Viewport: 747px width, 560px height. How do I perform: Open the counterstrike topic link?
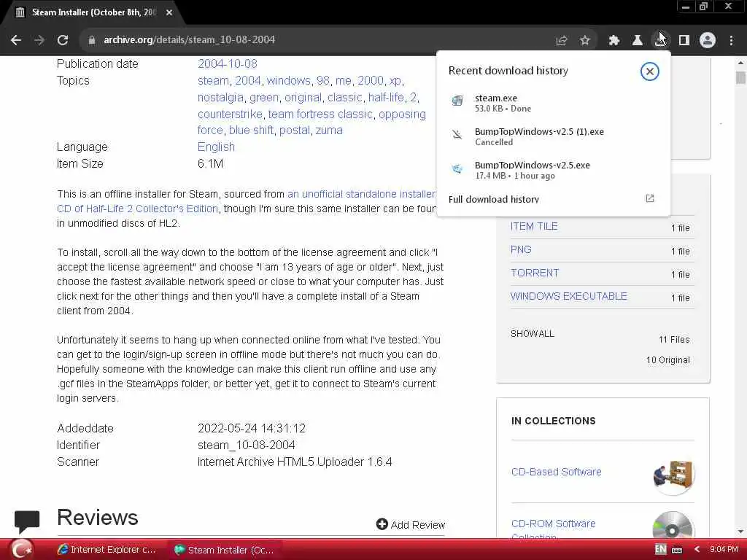[230, 114]
